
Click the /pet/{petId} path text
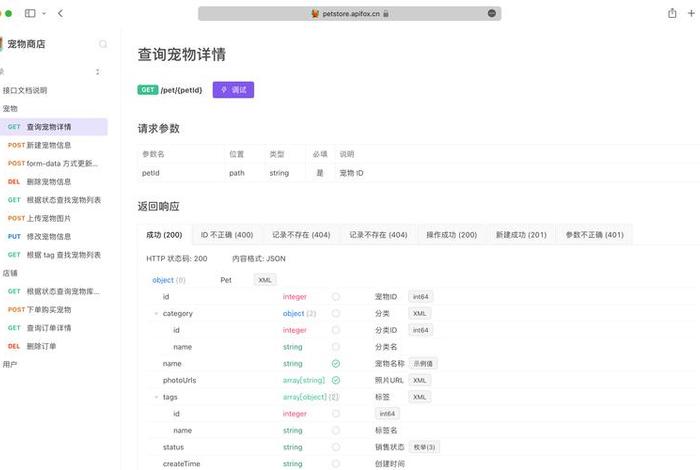point(181,90)
